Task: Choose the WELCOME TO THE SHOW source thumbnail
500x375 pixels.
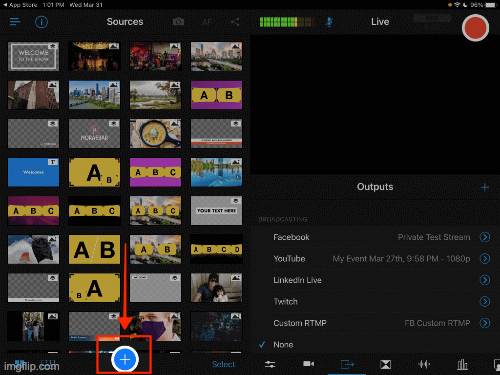Action: click(x=33, y=56)
